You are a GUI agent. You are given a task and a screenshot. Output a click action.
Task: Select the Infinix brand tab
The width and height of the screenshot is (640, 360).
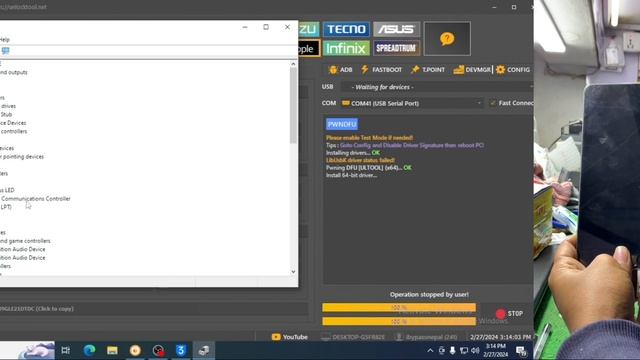point(347,48)
